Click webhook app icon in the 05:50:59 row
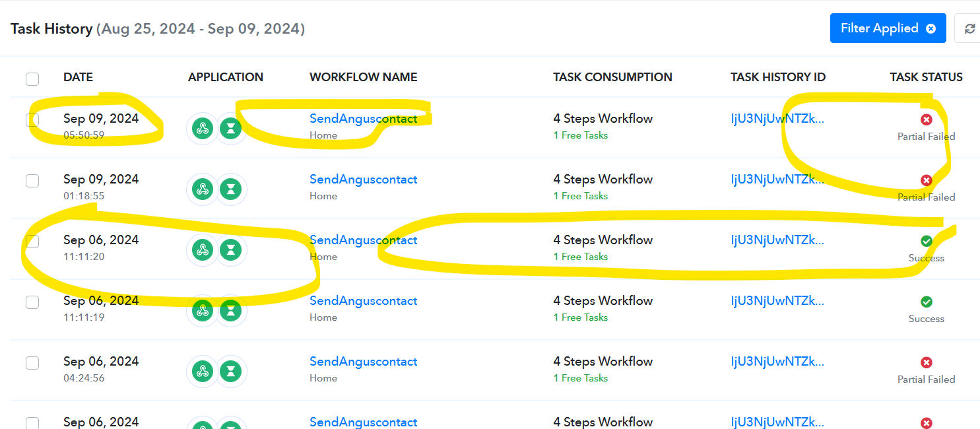The image size is (980, 429). click(x=203, y=129)
